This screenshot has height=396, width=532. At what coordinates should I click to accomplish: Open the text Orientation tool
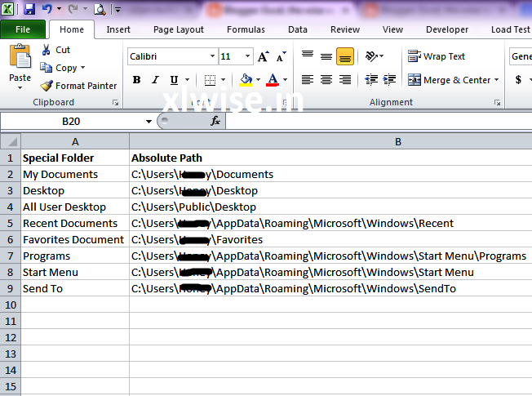pyautogui.click(x=375, y=56)
